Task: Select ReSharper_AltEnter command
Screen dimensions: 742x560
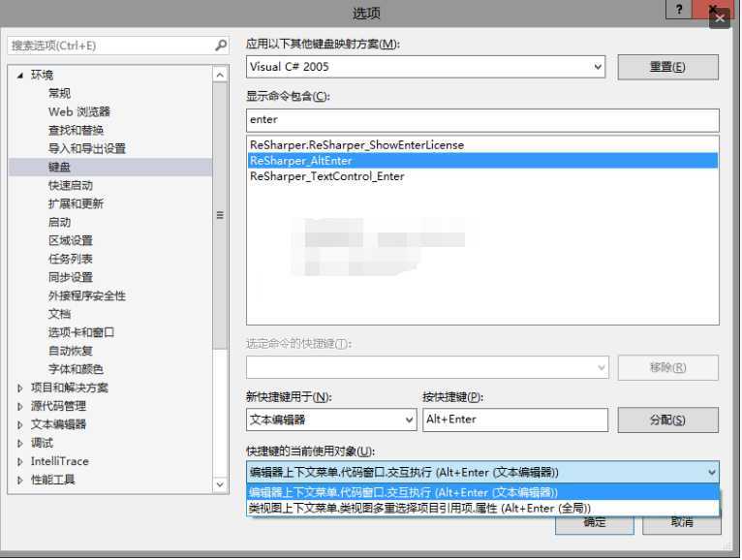Action: [482, 161]
